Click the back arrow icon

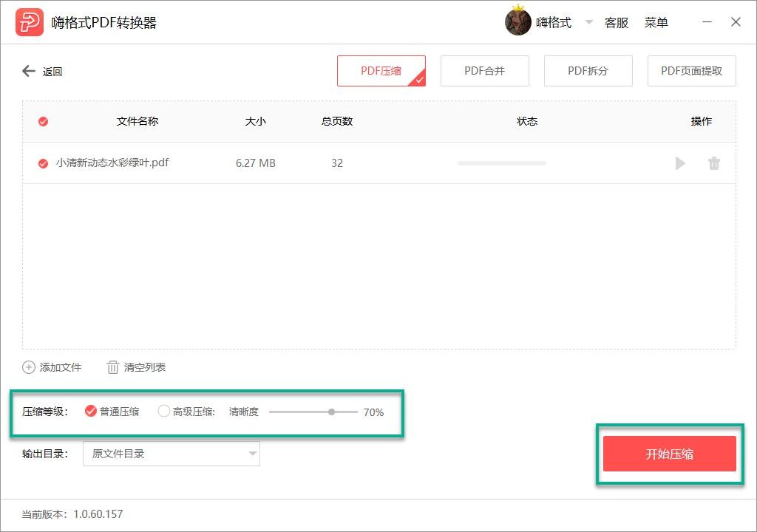pyautogui.click(x=29, y=72)
